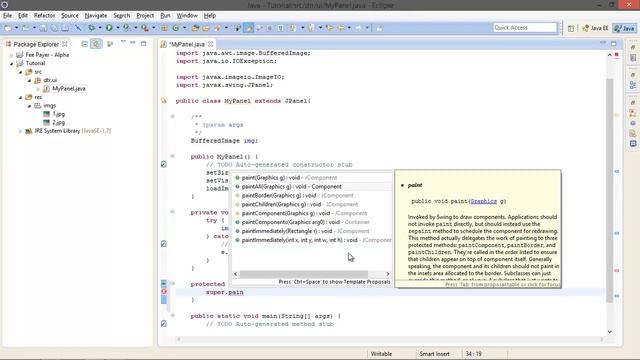Toggle folding of the private void method

[172, 212]
